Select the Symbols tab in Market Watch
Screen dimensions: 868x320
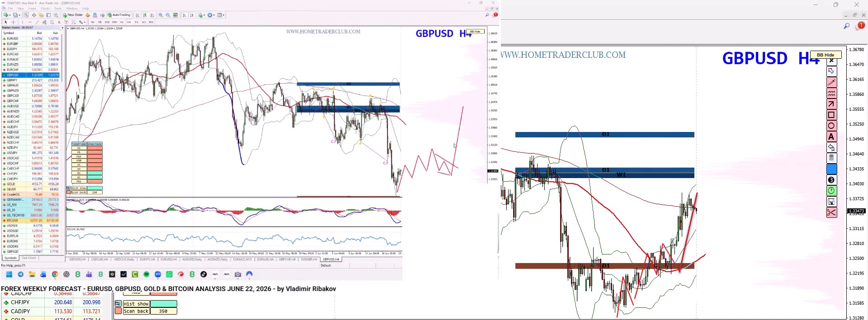click(10, 258)
